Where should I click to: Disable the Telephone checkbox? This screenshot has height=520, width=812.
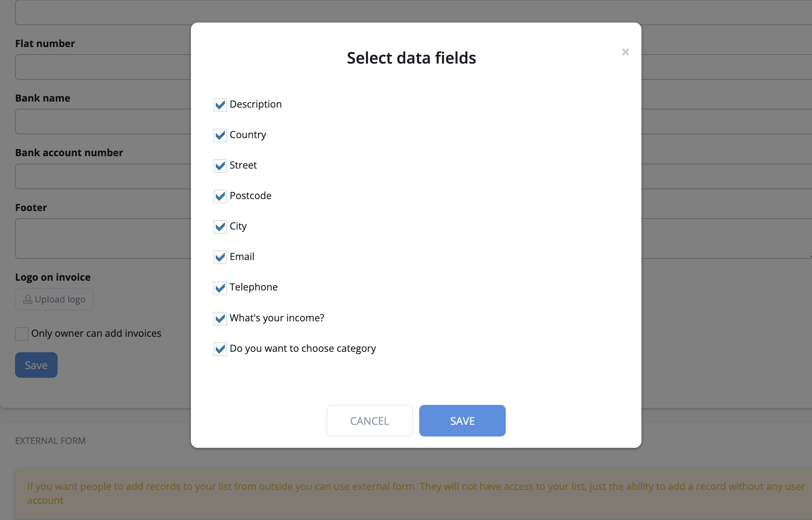(x=220, y=288)
